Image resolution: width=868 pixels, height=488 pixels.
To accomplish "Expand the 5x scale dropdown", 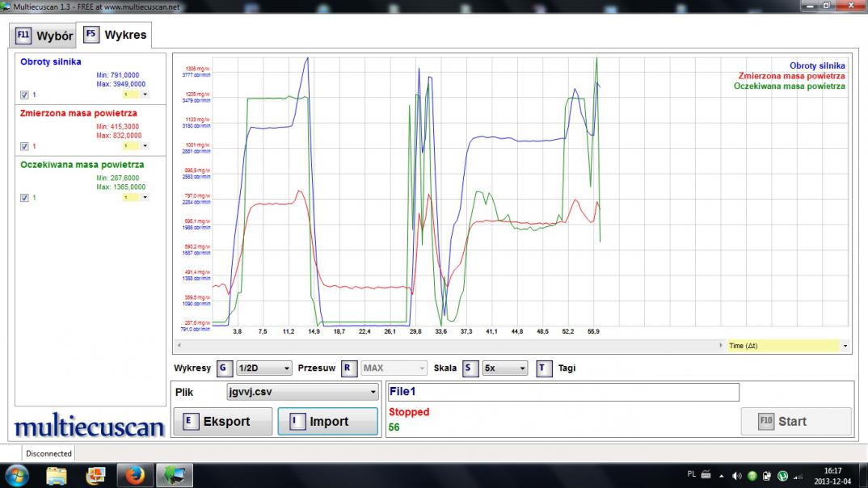I will pos(504,368).
